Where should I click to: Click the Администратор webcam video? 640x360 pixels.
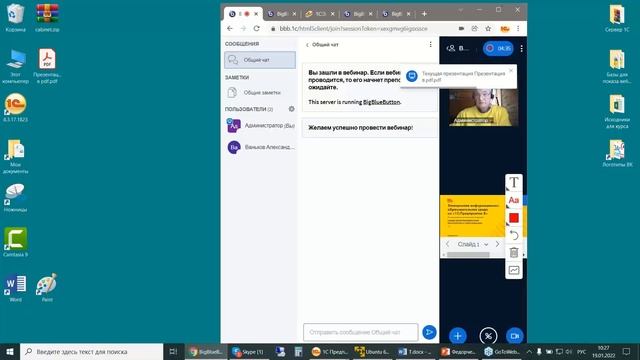point(483,107)
